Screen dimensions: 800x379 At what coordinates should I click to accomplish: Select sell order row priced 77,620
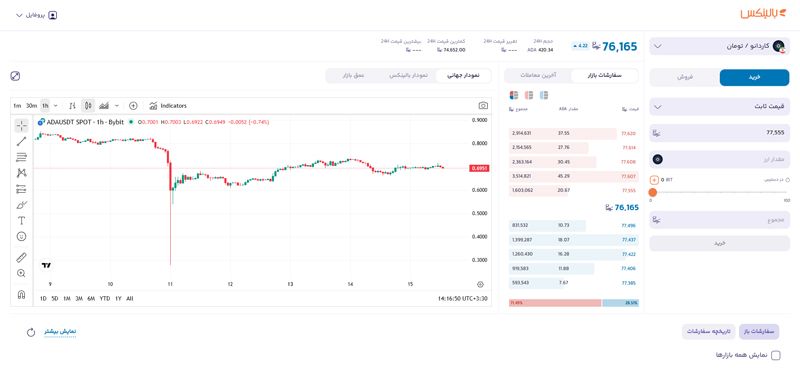point(573,134)
